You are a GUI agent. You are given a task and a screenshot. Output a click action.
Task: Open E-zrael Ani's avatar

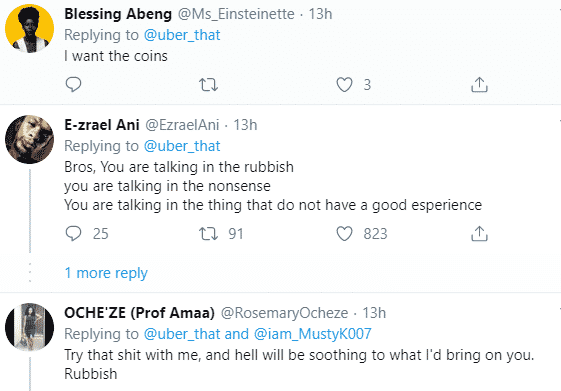pos(29,139)
